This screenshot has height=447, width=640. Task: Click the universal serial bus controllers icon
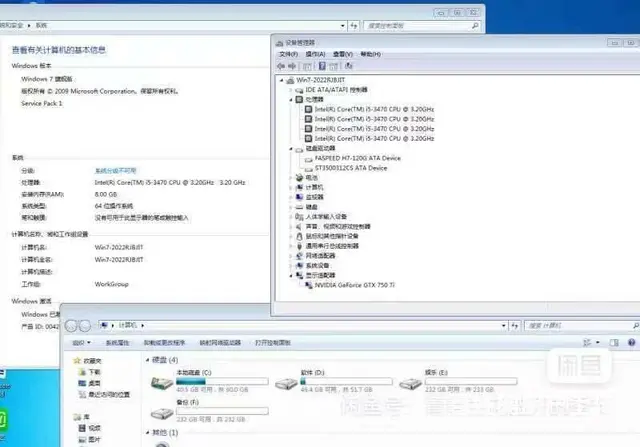(x=299, y=246)
